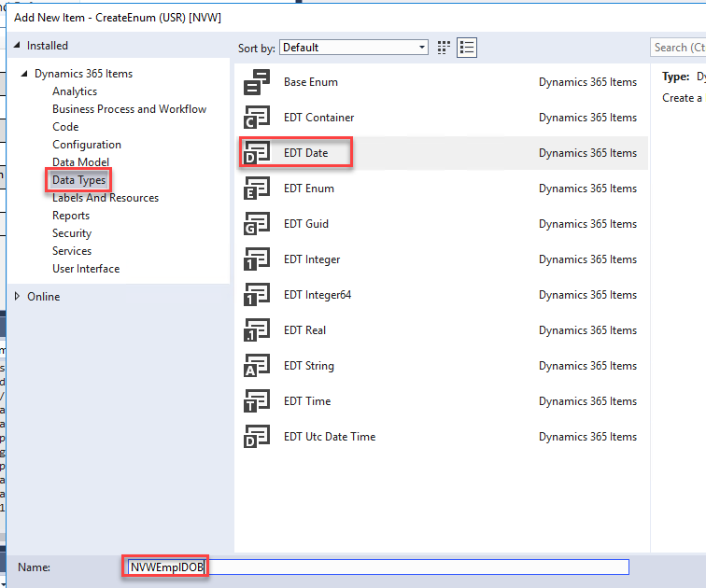Open the User Interface category
Screen dimensions: 706x588
[x=86, y=269]
